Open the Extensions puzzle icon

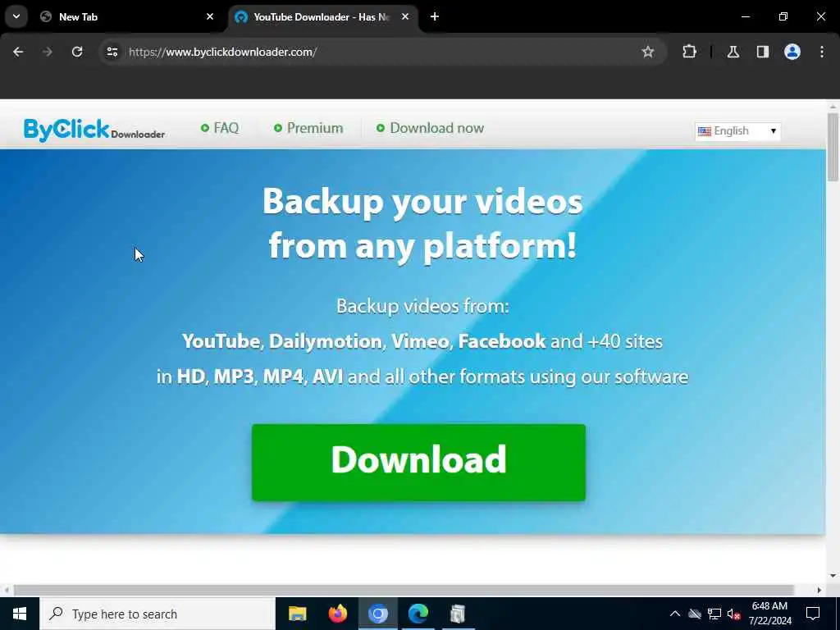689,52
